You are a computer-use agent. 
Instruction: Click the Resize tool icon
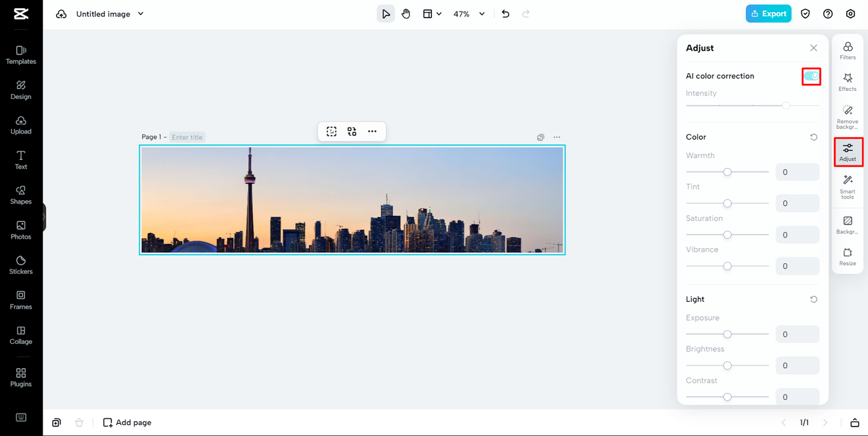(x=848, y=256)
